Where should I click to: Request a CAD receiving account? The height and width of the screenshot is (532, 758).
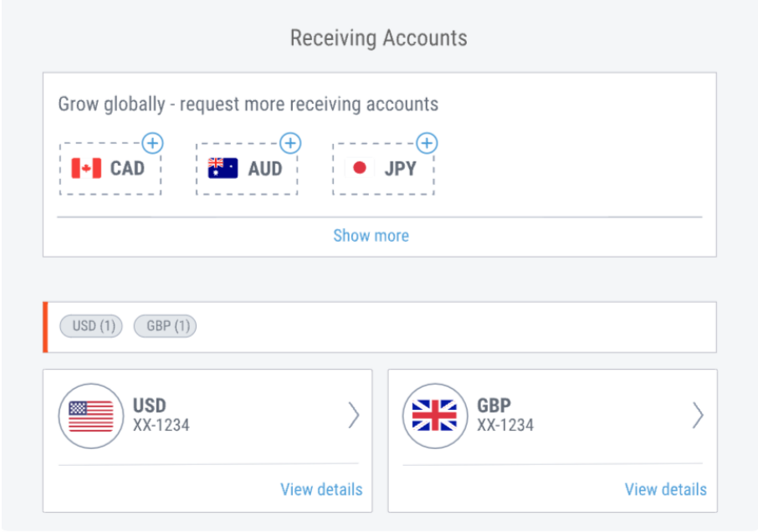(110, 169)
